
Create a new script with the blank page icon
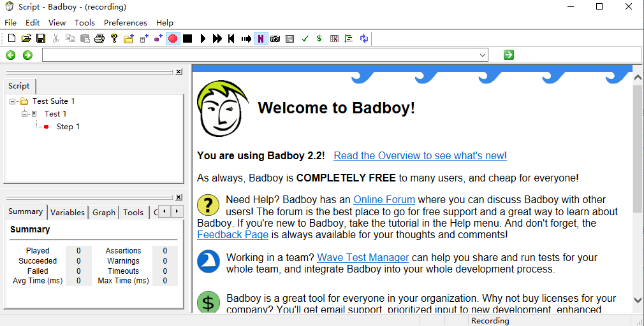click(x=12, y=39)
